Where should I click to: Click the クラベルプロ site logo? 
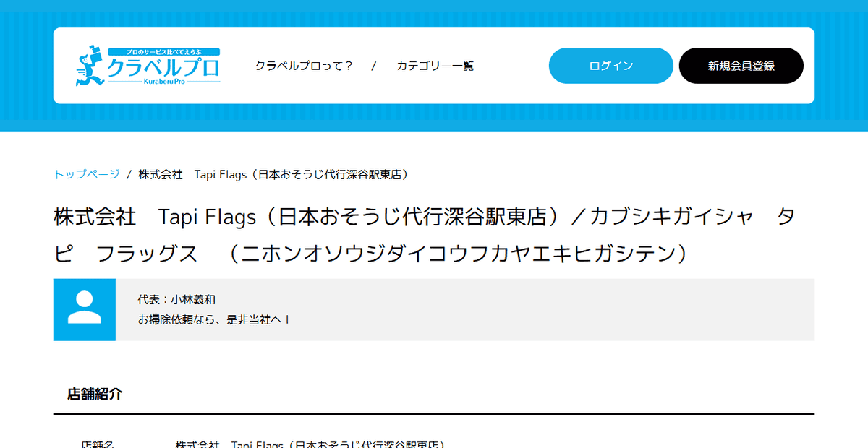163,68
